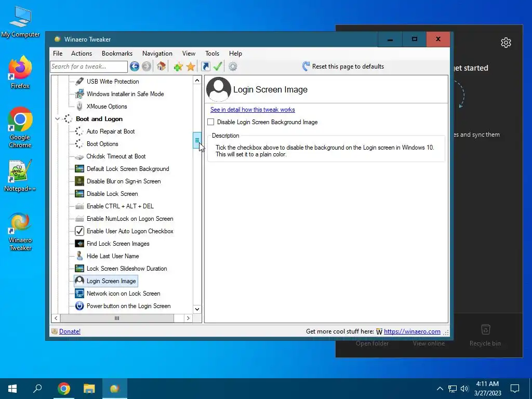Click the Enable CTRL + ALT + DEL icon
This screenshot has height=399, width=532.
(x=79, y=206)
